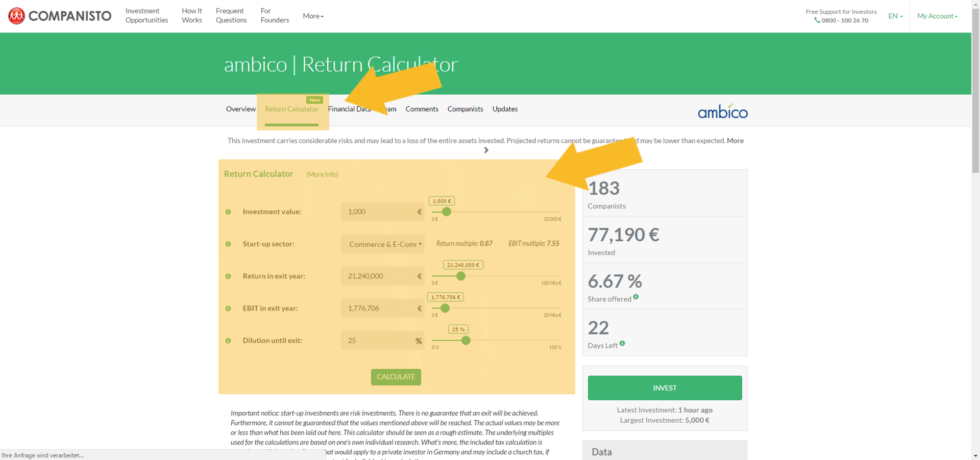Click info icon beside Return in exit year
The image size is (980, 460).
point(228,276)
